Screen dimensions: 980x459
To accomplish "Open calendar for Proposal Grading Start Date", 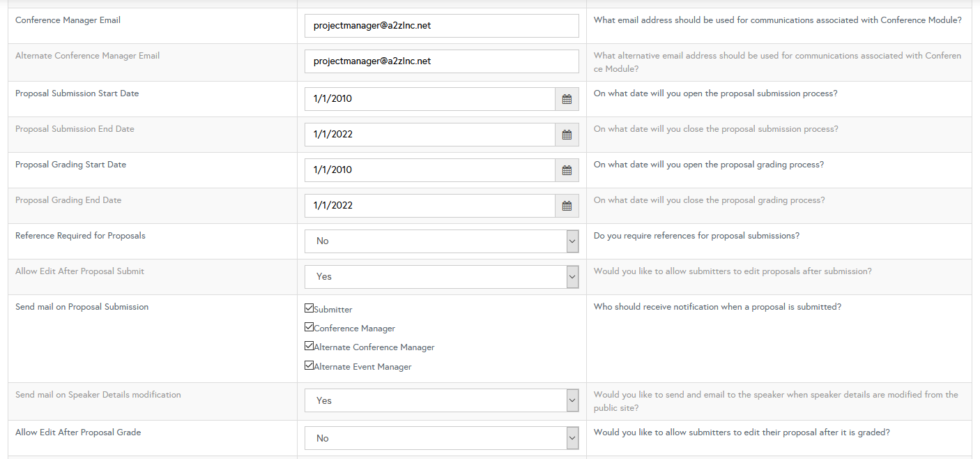I will coord(567,170).
